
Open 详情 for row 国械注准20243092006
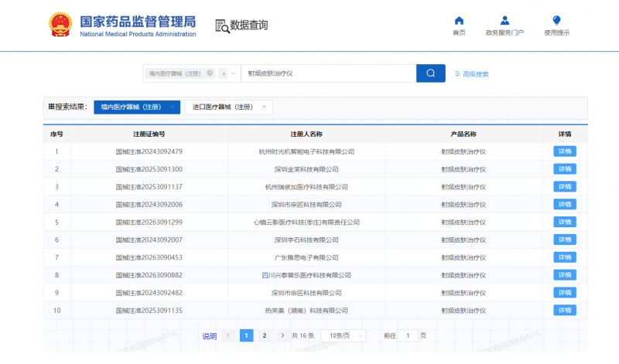(x=565, y=204)
